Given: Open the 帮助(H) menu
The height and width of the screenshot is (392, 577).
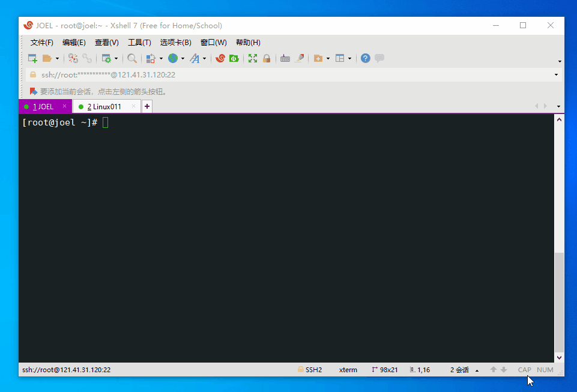Looking at the screenshot, I should [248, 43].
